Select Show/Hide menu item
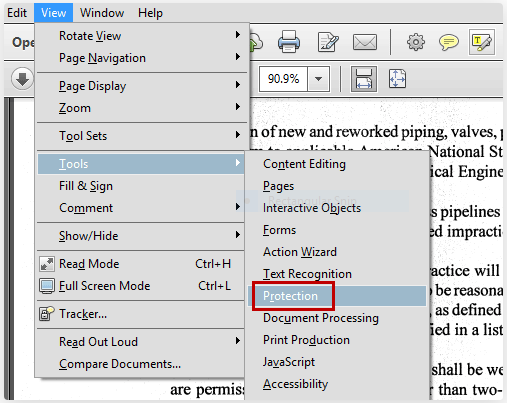Viewport: 507px width, 403px height. [x=141, y=236]
